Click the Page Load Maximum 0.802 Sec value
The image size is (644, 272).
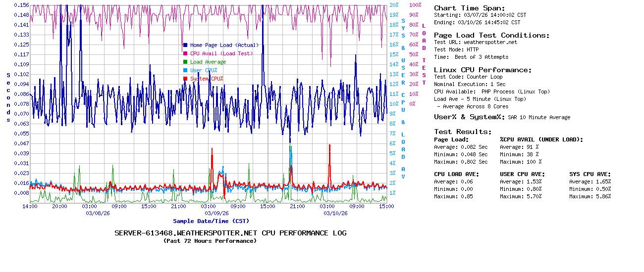coord(474,162)
